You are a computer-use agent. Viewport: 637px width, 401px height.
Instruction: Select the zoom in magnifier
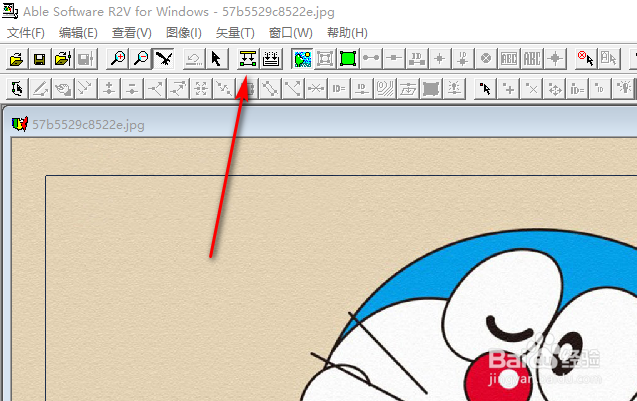pyautogui.click(x=117, y=59)
